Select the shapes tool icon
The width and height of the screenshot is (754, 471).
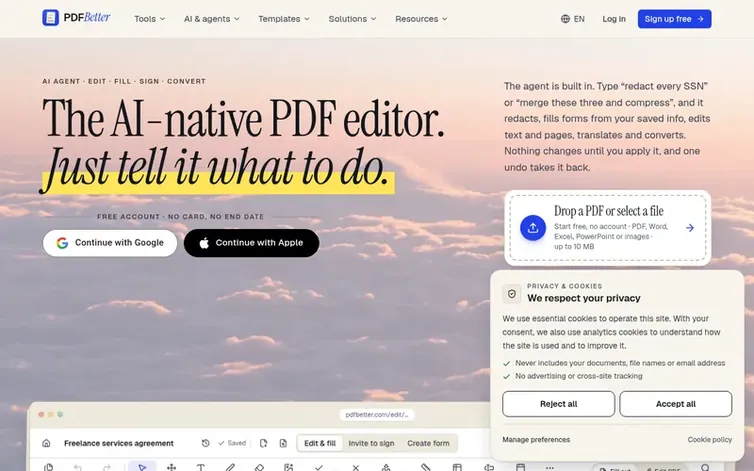coord(386,467)
